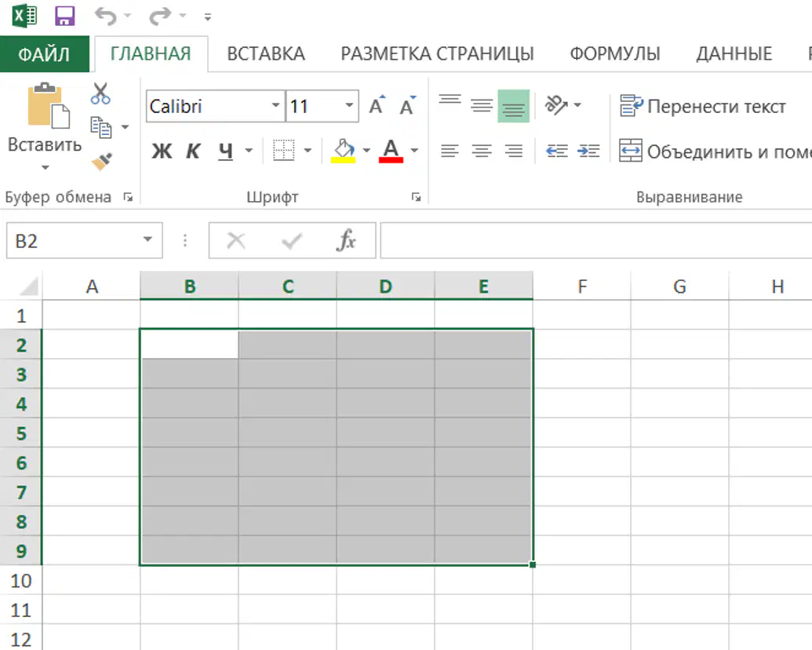
Task: Apply yellow fill color bucket
Action: tap(344, 151)
